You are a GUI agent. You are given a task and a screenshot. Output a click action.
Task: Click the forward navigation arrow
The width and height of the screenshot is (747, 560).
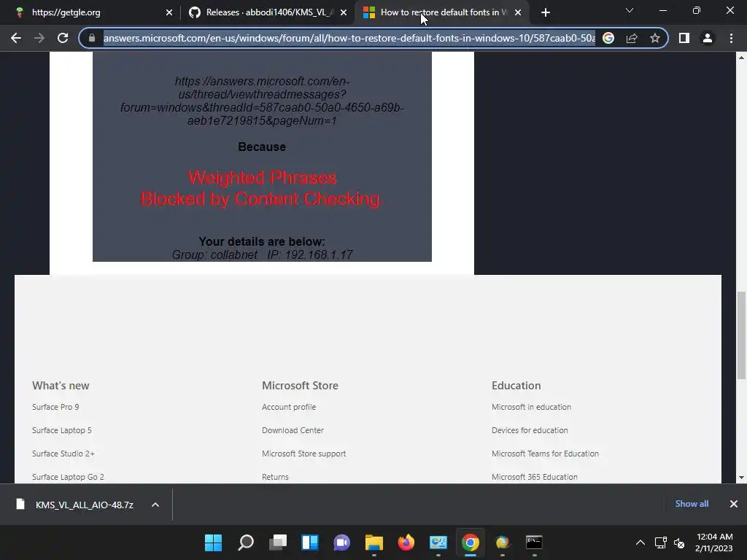coord(39,38)
